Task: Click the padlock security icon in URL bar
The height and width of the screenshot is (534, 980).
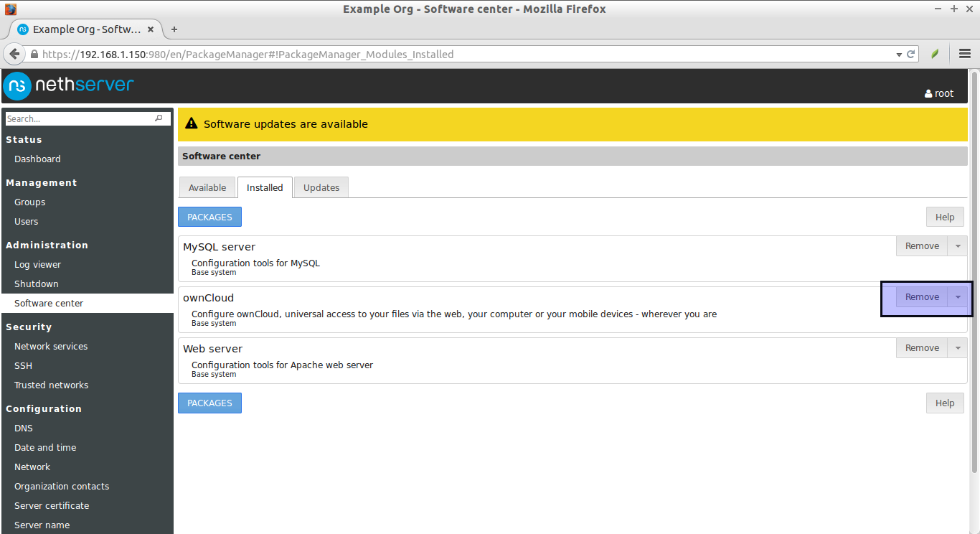Action: pos(34,55)
